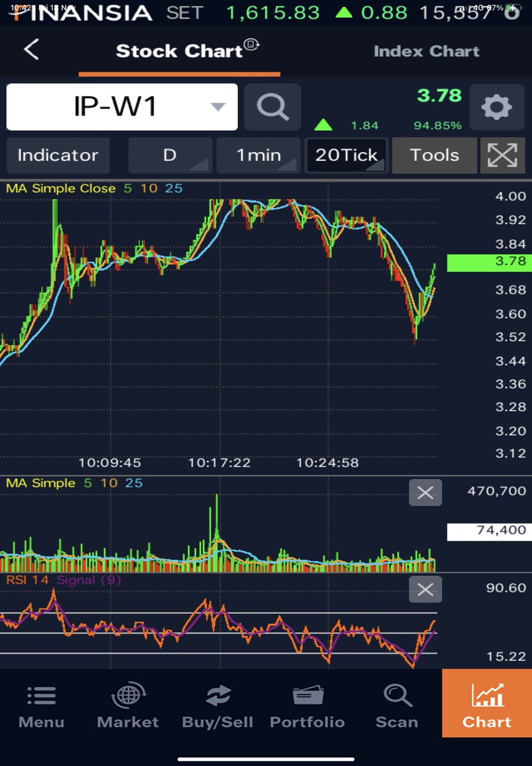Keep 20Tick interval selected
This screenshot has height=766, width=532.
346,155
